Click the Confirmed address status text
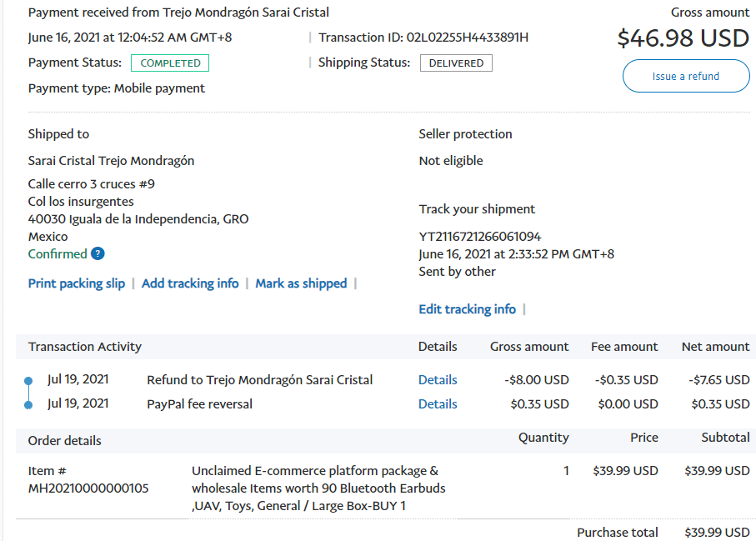Viewport: 756px width, 541px height. pyautogui.click(x=58, y=254)
